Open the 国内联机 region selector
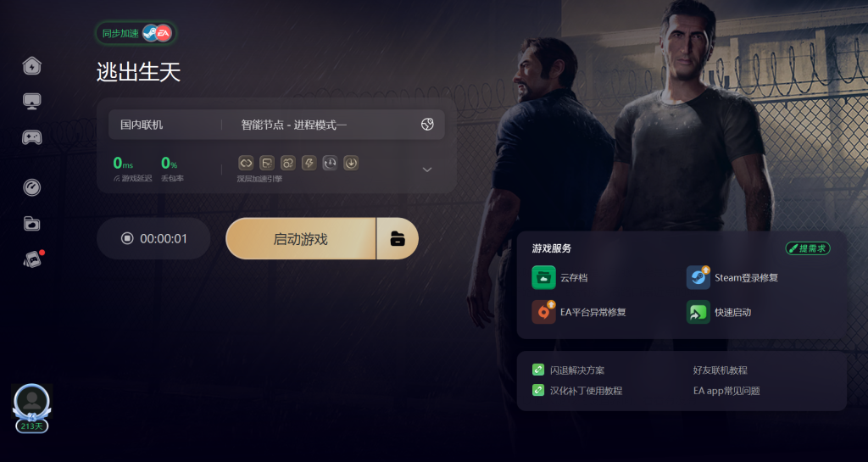The image size is (868, 462). pyautogui.click(x=142, y=125)
